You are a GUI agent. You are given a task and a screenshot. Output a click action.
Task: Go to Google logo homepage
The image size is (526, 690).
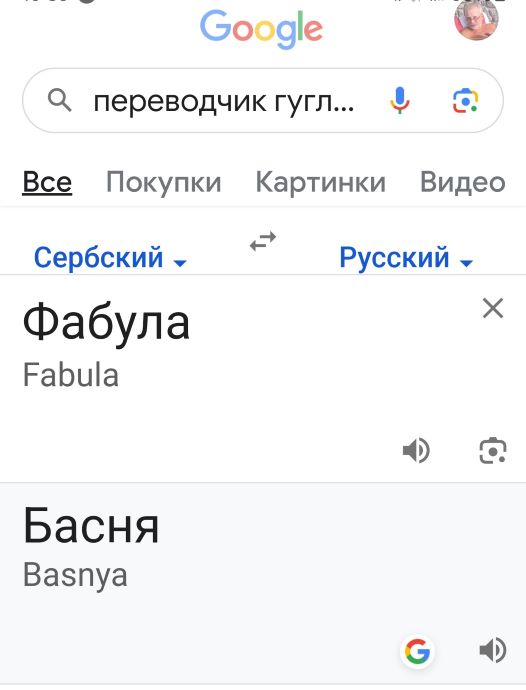click(261, 29)
